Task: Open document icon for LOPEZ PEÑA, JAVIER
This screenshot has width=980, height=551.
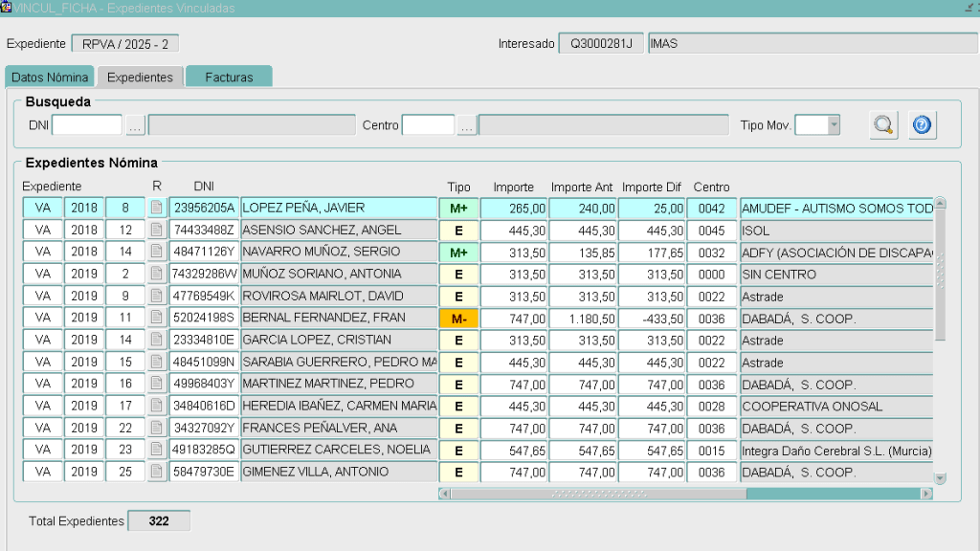Action: coord(157,208)
